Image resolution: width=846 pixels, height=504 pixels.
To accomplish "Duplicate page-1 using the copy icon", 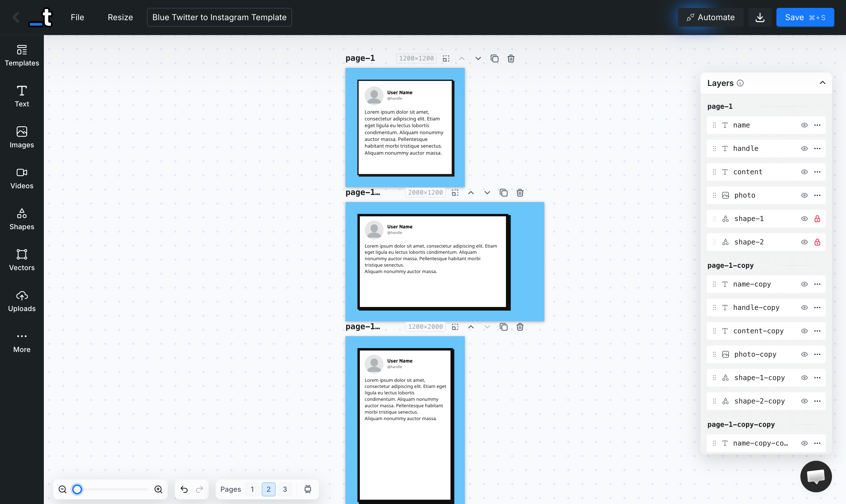I will click(x=495, y=58).
